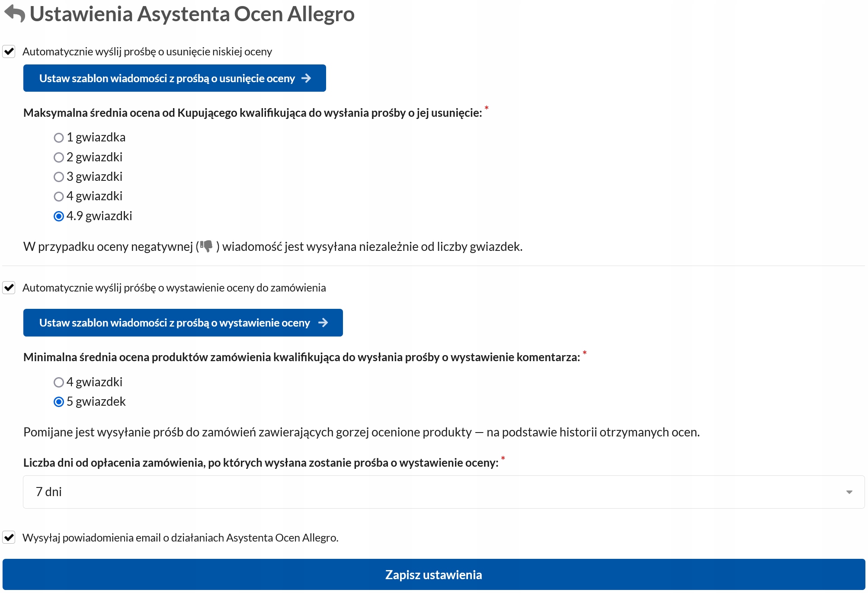Image resolution: width=868 pixels, height=593 pixels.
Task: Select the 5 gwiazdek radio option
Action: coord(59,402)
